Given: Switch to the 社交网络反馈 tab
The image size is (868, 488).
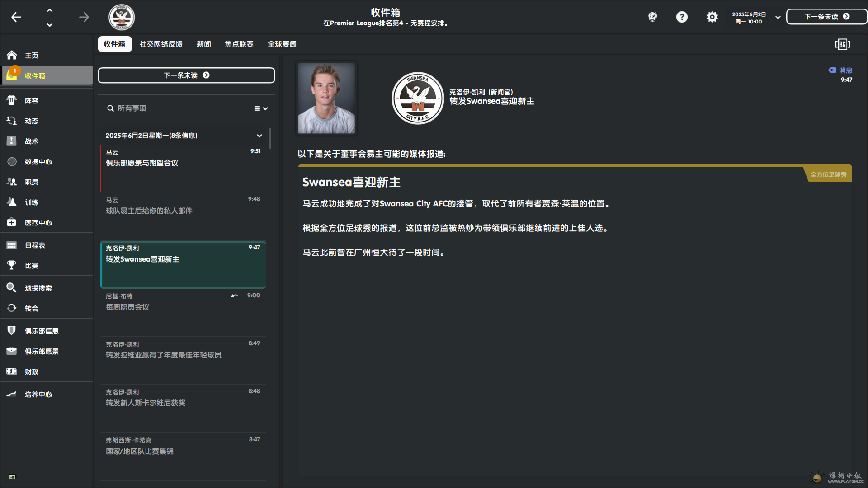Looking at the screenshot, I should point(161,44).
